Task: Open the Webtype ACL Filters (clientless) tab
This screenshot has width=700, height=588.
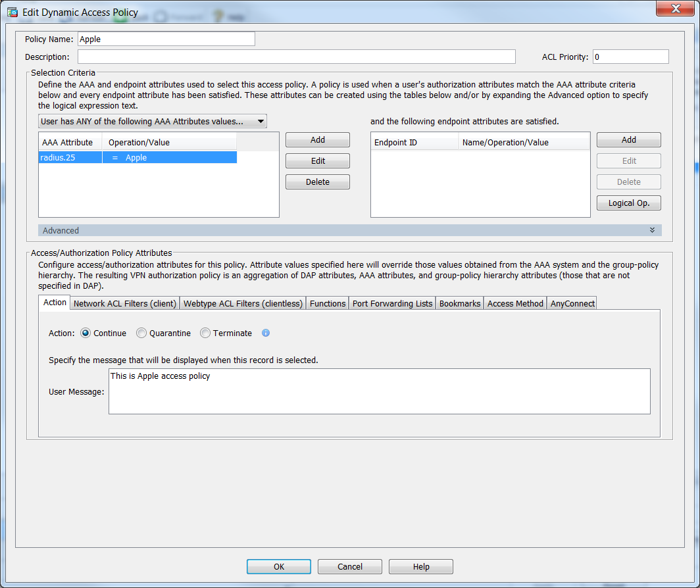Action: coord(243,303)
